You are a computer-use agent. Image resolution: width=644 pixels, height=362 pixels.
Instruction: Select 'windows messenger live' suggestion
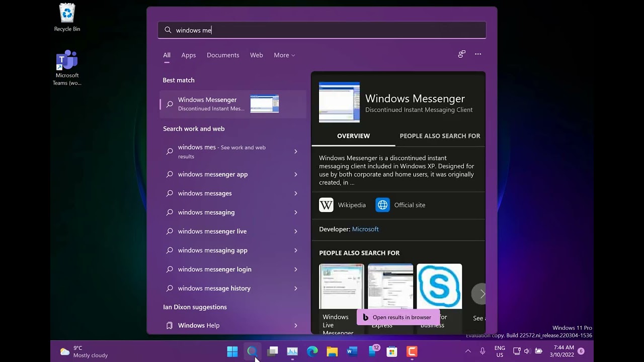point(232,231)
